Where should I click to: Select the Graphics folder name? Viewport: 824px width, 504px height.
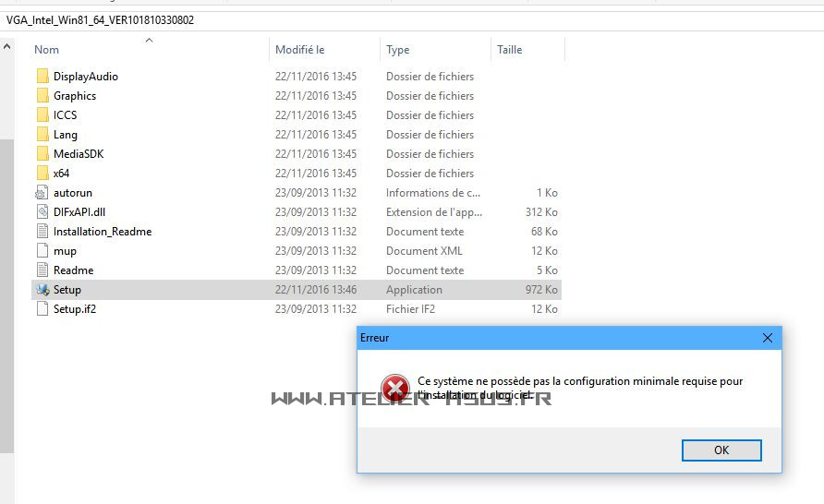pos(75,96)
